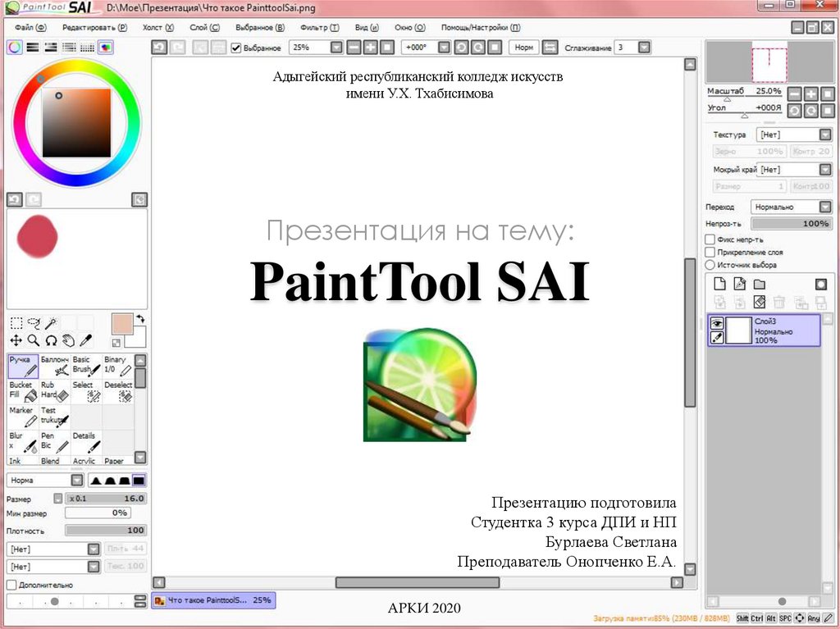Activate the Hand pan tool
The height and width of the screenshot is (629, 840).
[x=68, y=340]
